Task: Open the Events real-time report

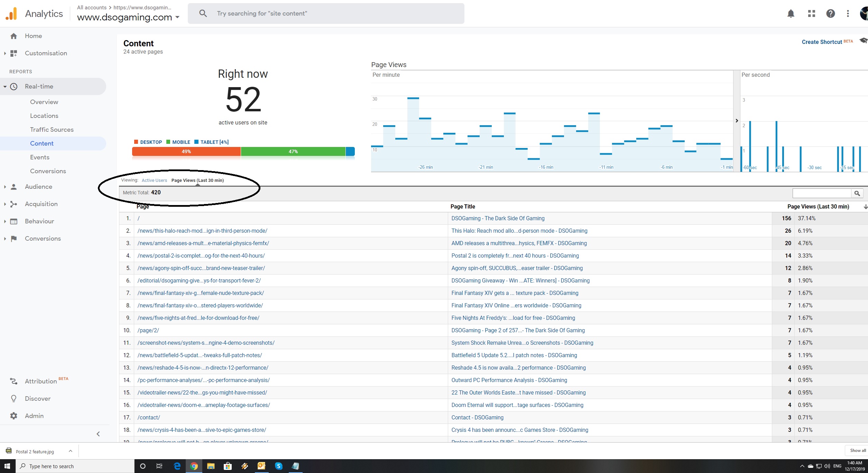Action: click(x=40, y=157)
